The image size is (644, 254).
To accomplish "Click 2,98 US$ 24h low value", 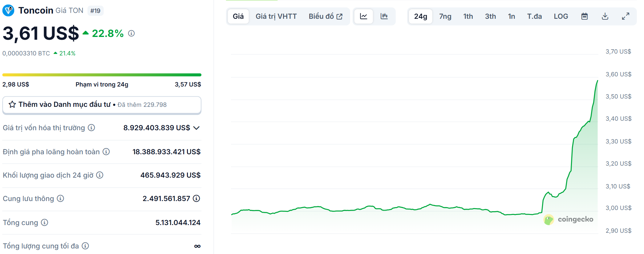I will point(16,84).
